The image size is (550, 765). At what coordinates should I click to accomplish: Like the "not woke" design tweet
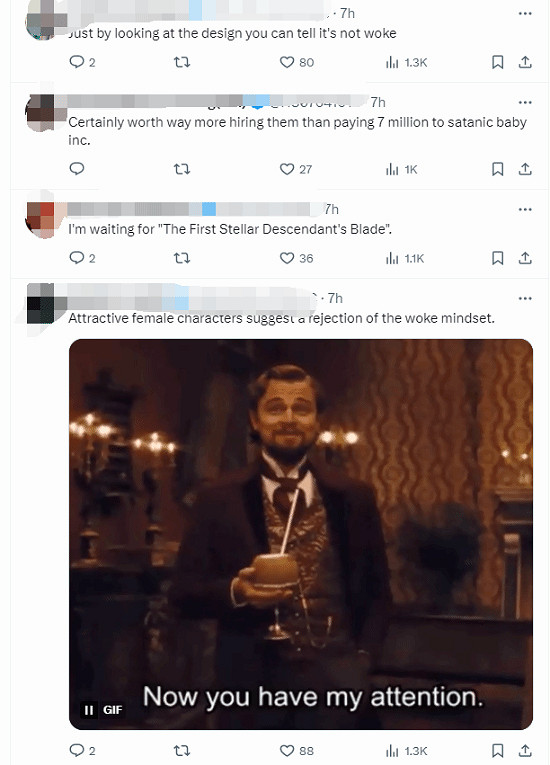point(296,62)
